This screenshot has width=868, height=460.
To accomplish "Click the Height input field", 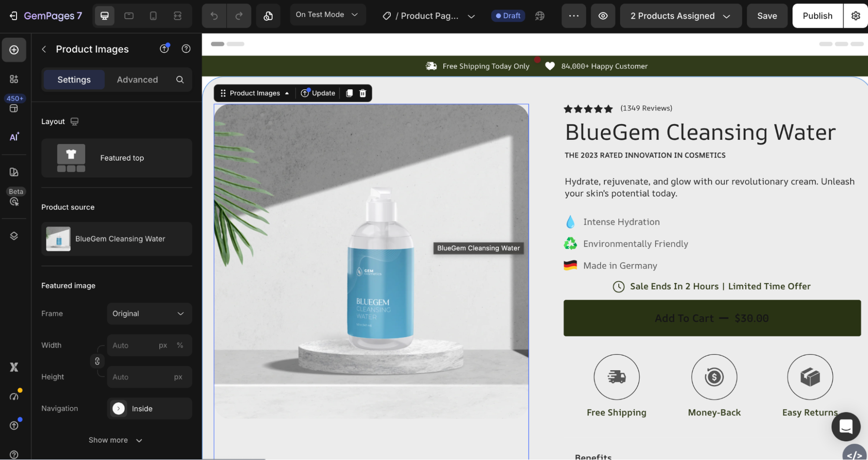I will tap(149, 377).
